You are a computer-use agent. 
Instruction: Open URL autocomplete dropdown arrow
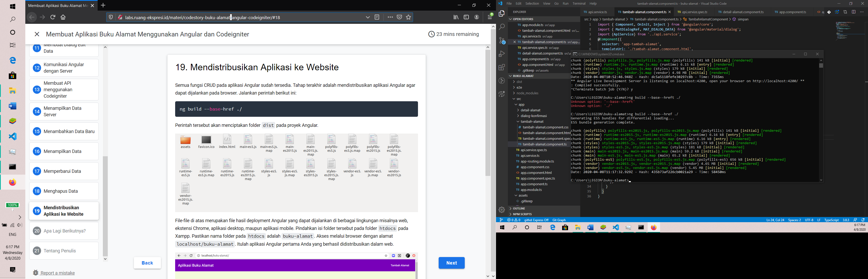coord(368,17)
